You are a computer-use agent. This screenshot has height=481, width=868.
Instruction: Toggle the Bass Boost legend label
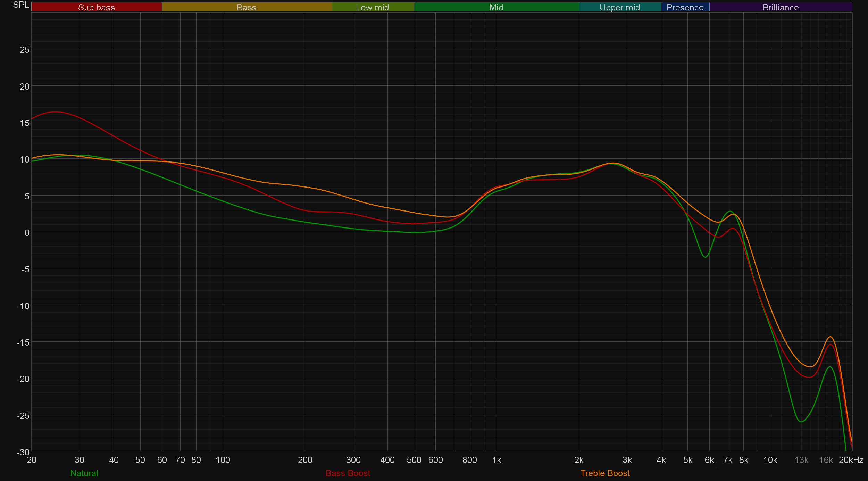[348, 473]
